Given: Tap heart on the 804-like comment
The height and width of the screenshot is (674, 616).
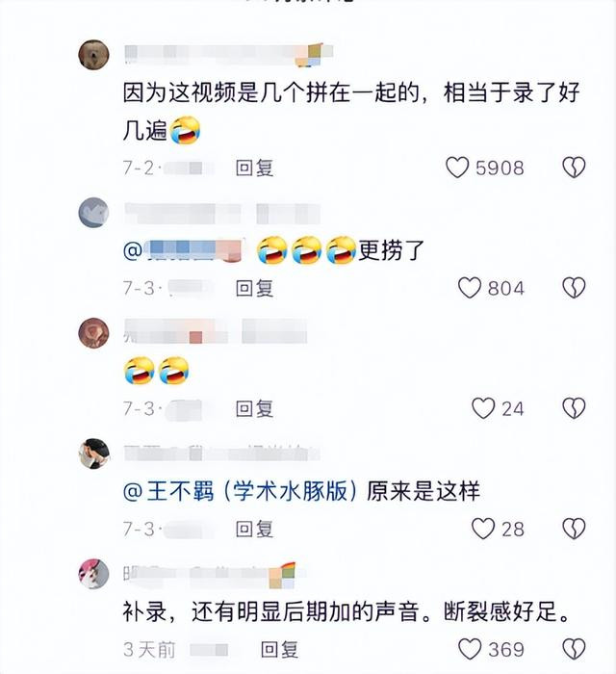Looking at the screenshot, I should 469,288.
